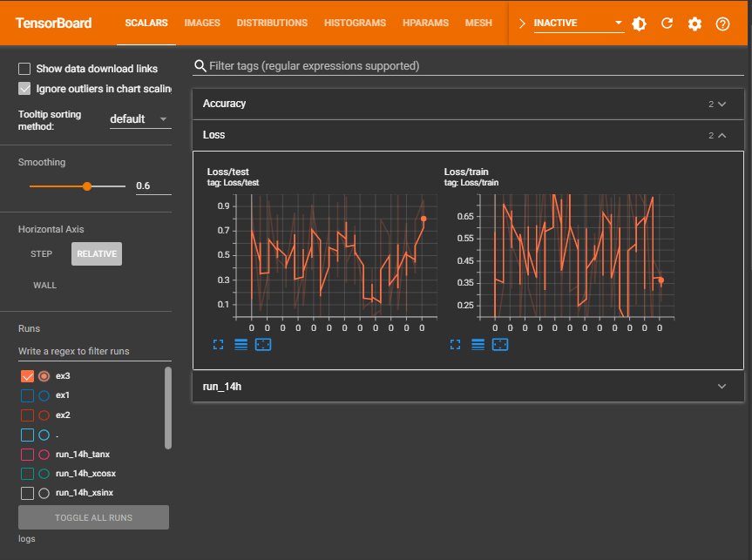The image size is (752, 560).
Task: Check the ex2 run checkbox
Action: tap(27, 415)
